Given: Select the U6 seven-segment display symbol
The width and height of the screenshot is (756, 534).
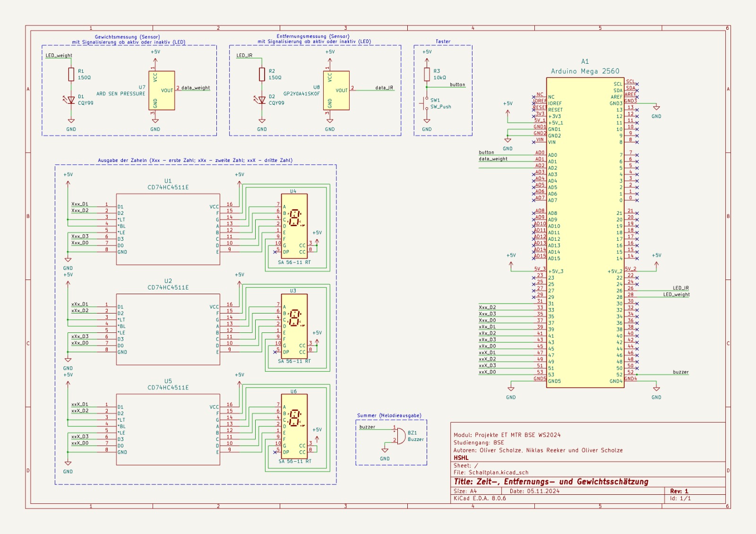Looking at the screenshot, I should click(x=294, y=426).
